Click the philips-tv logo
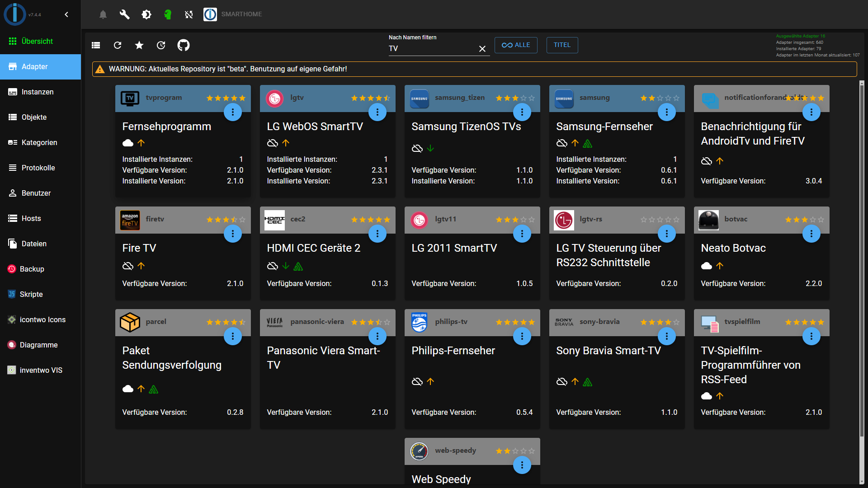 tap(420, 323)
